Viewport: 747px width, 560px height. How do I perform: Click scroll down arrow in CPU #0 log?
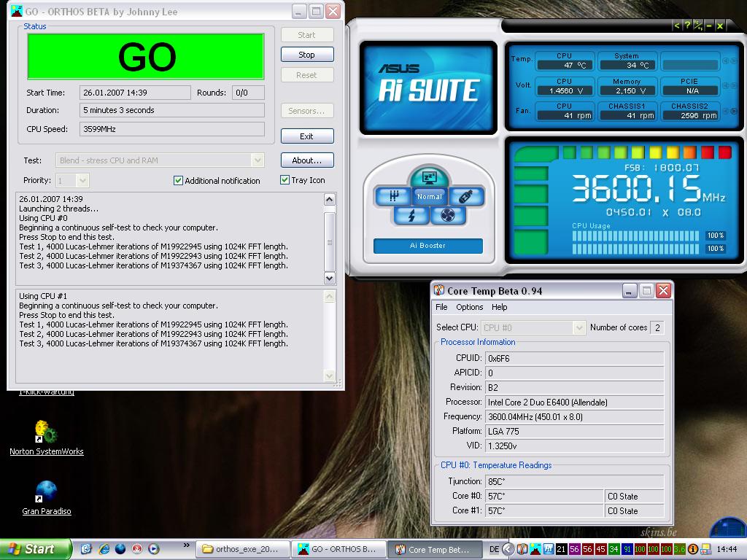coord(329,278)
